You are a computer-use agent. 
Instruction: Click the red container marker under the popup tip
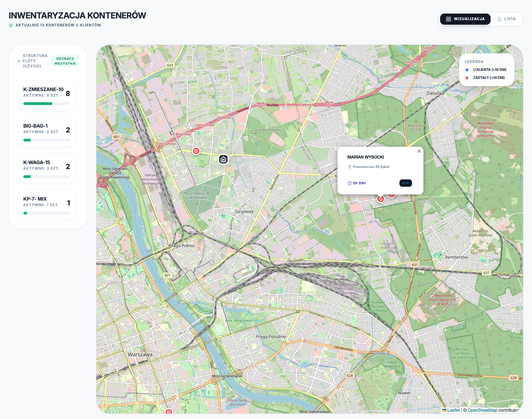(381, 199)
